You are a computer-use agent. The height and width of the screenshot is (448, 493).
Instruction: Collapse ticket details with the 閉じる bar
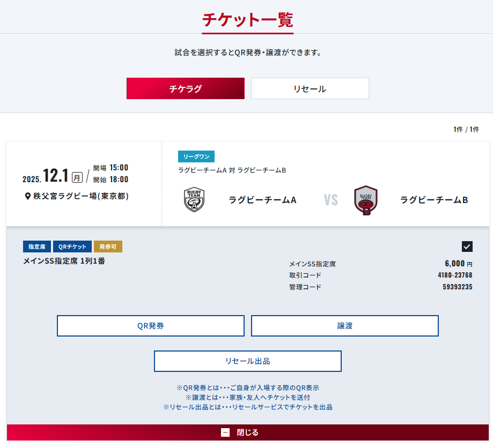tap(247, 432)
